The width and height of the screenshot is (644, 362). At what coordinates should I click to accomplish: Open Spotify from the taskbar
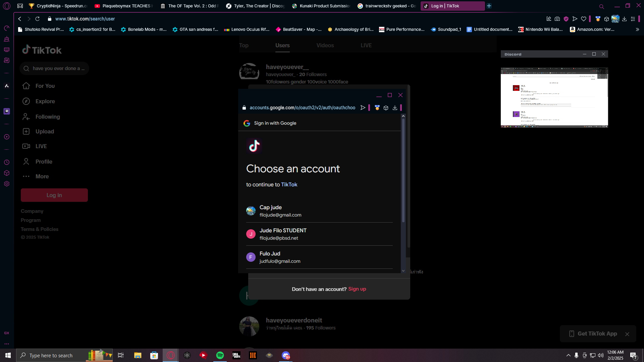(x=220, y=355)
